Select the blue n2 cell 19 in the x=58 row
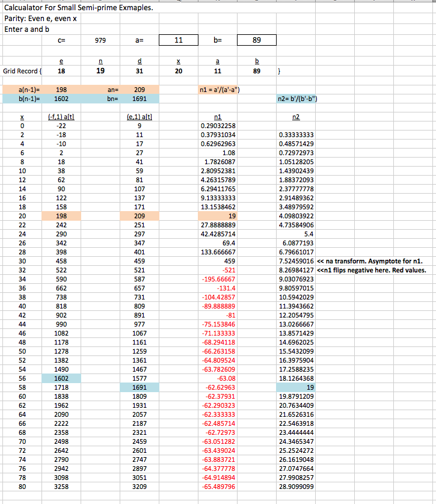The image size is (436, 504). (296, 387)
